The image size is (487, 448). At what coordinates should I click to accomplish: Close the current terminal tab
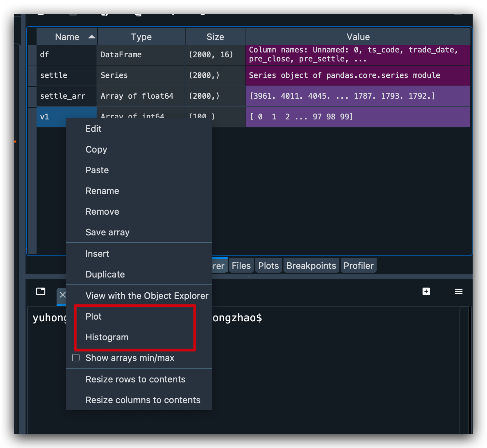(x=62, y=294)
